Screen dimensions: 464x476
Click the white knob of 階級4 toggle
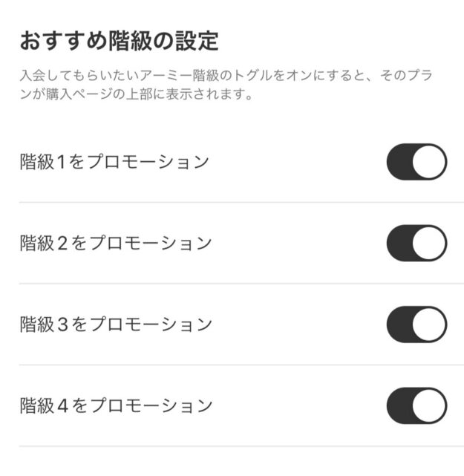[429, 406]
